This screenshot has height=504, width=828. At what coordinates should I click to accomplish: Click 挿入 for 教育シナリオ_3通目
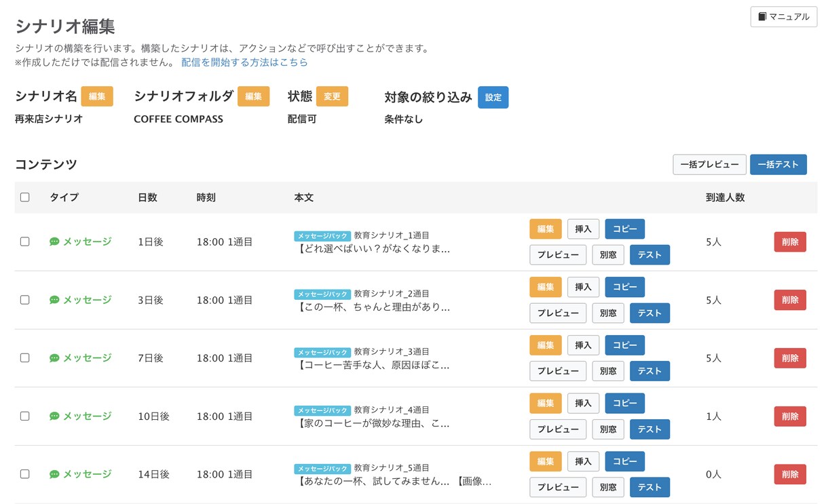583,345
